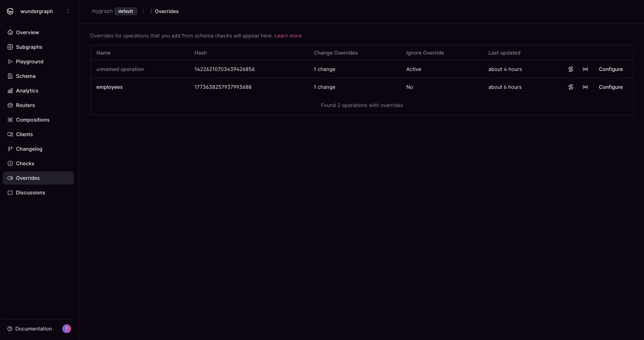Select Subgraphs in the sidebar
Viewport: 644px width, 340px height.
[x=29, y=47]
